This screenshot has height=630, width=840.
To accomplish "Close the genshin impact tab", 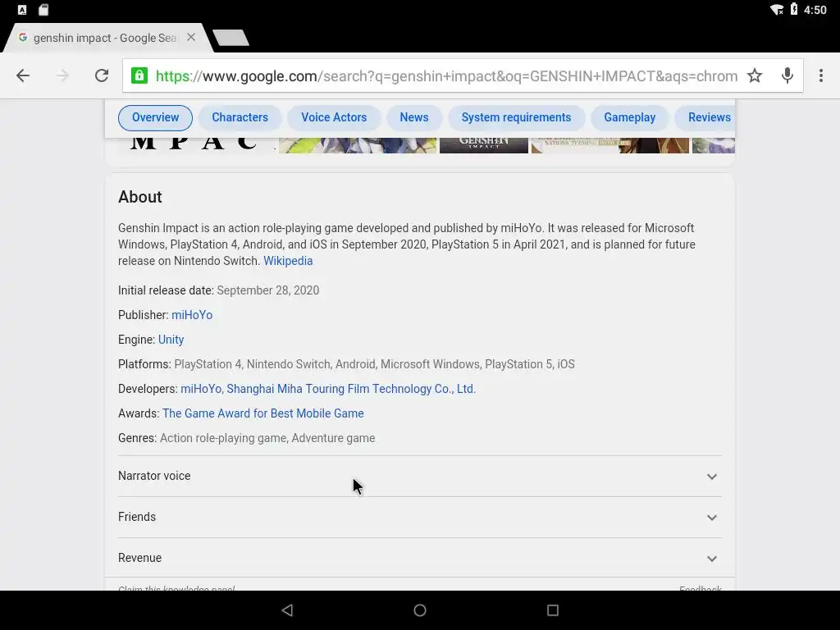I will point(191,38).
